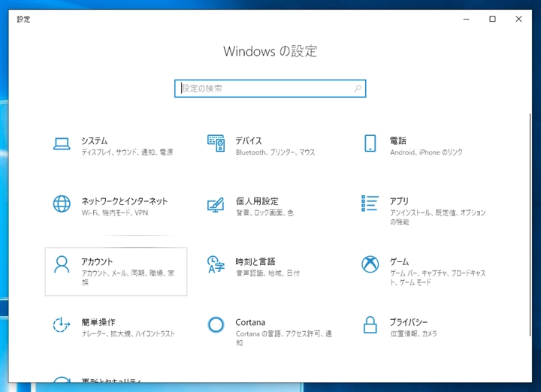Open the 時刻と言語 clock-letter icon
Image resolution: width=541 pixels, height=392 pixels.
click(x=216, y=264)
